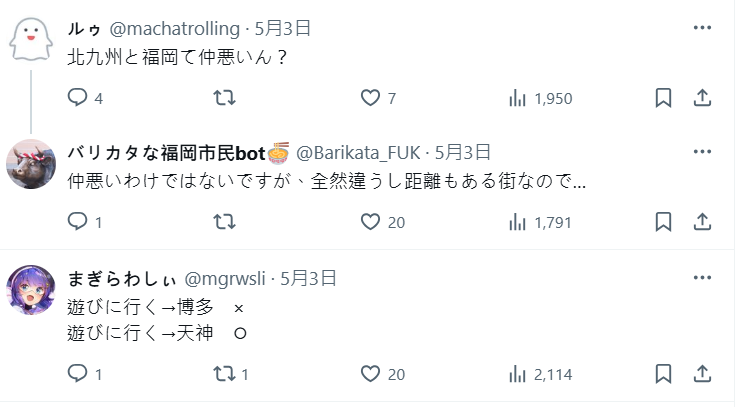
Task: Bookmark the machatrolling tweet
Action: click(x=662, y=98)
